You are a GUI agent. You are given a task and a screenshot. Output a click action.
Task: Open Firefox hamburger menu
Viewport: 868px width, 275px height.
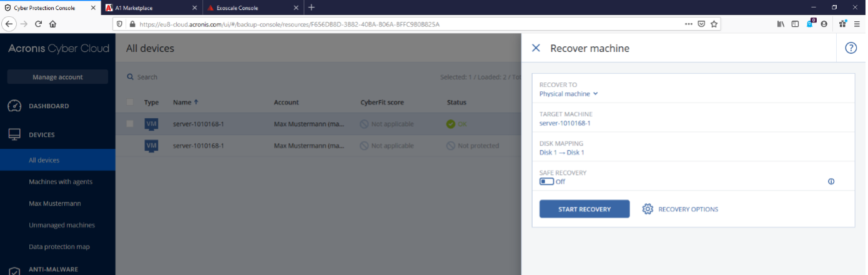tap(858, 24)
